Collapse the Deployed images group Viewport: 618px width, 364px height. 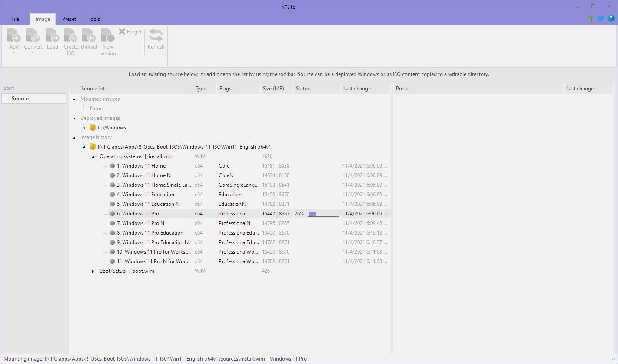click(x=74, y=118)
